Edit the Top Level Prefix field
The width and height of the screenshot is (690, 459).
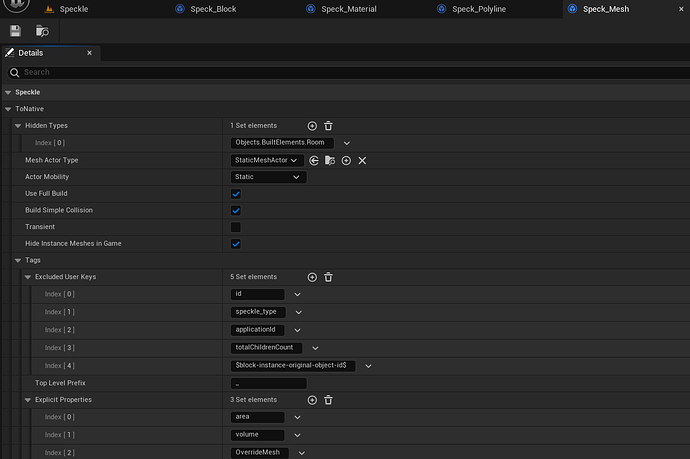coord(268,384)
